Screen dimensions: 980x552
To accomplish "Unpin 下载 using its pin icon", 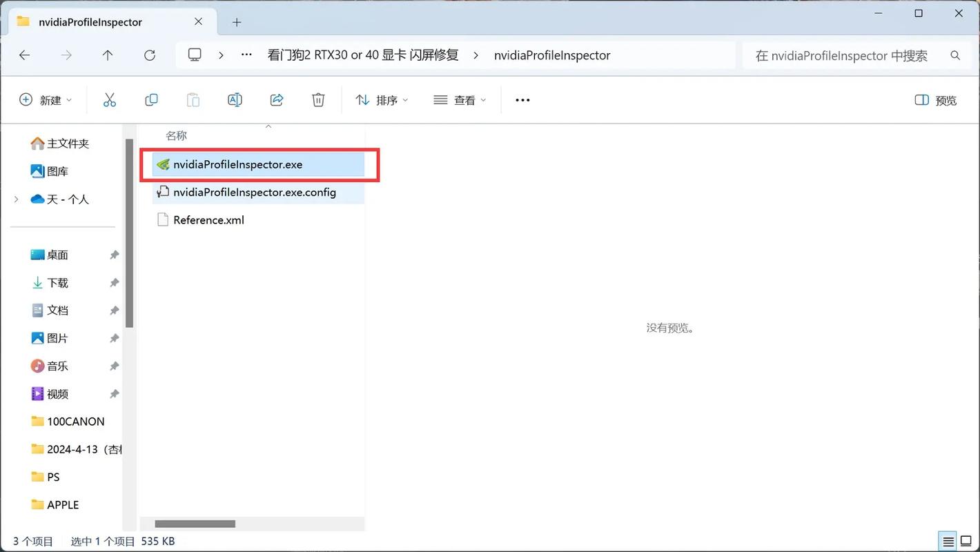I will [x=115, y=283].
